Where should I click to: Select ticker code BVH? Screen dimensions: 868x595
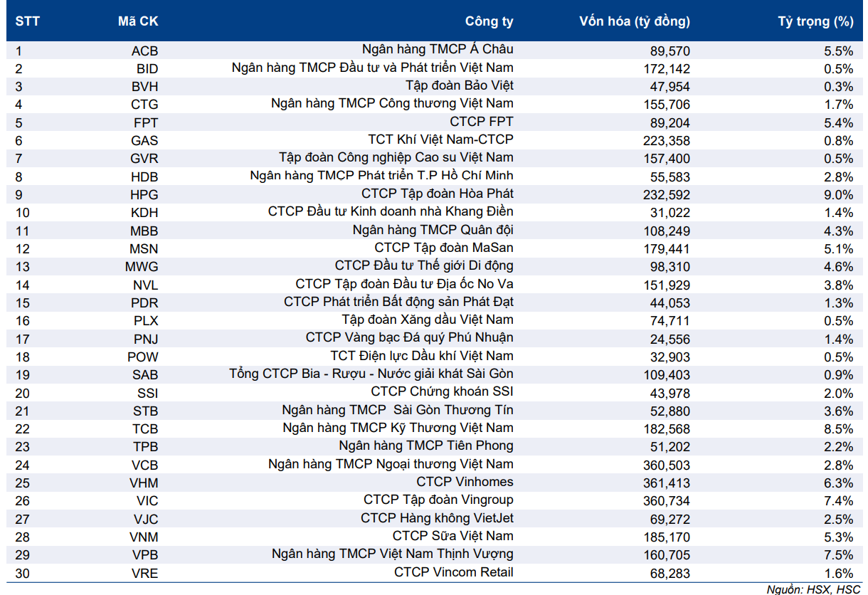pyautogui.click(x=145, y=87)
